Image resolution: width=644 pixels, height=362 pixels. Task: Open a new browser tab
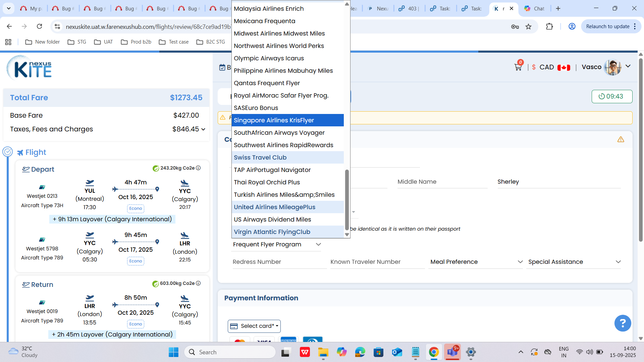[x=558, y=8]
